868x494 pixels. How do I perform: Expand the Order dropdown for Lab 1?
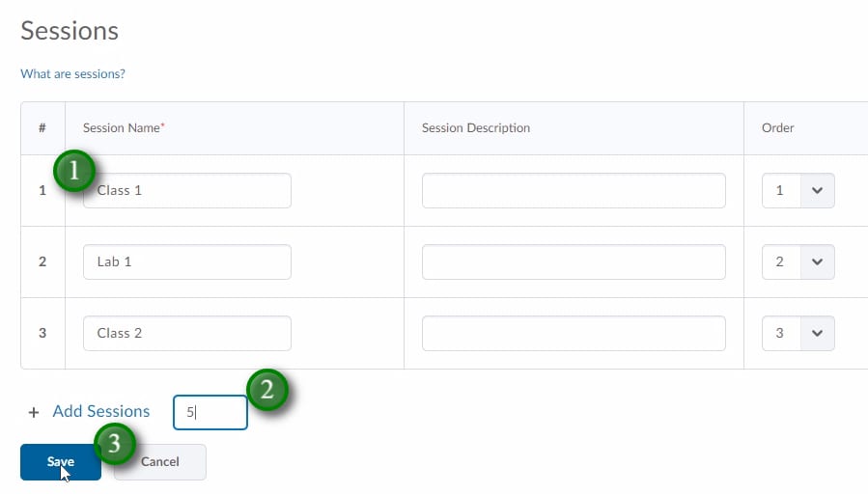tap(798, 262)
